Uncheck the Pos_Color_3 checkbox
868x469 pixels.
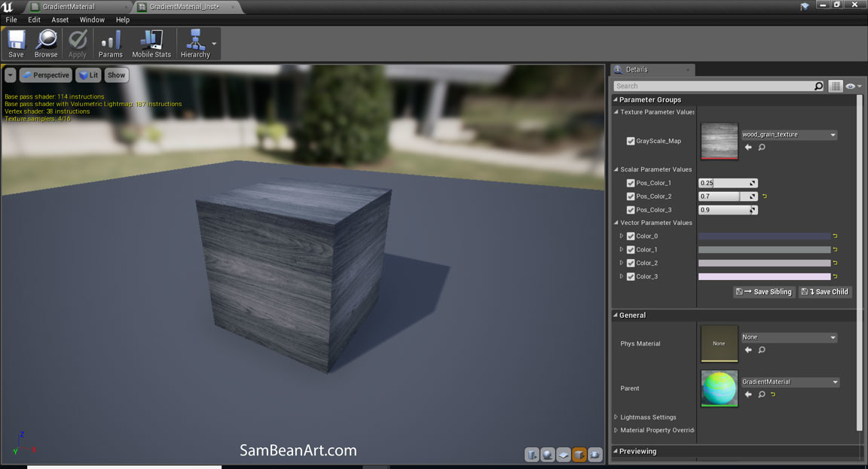coord(631,210)
